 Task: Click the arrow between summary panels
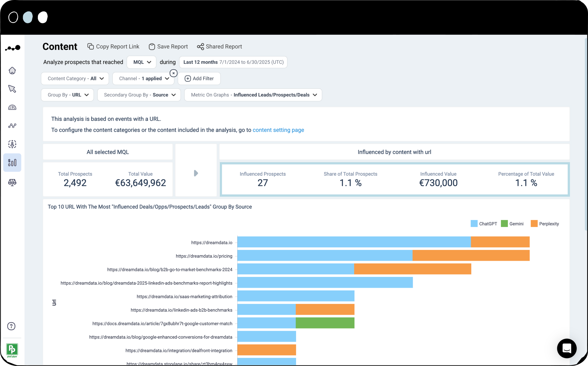coord(196,173)
